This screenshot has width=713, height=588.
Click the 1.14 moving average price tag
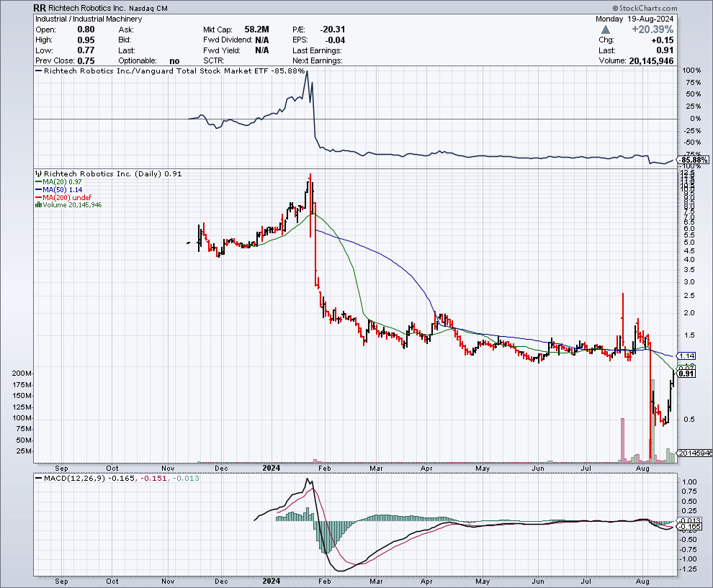coord(686,356)
